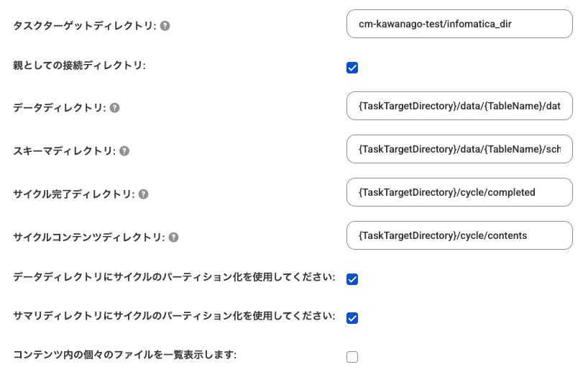
Task: Select the スキーマディレクトリ path input field
Action: point(459,149)
